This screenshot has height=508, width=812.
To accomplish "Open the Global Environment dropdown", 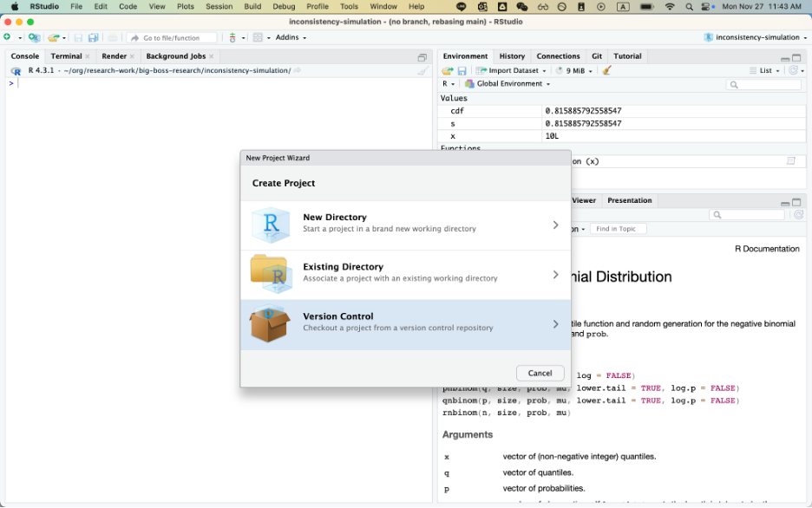I will pos(507,84).
